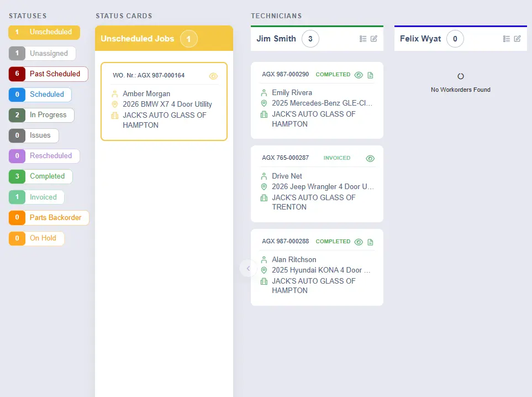Filter by Parts Backorder status
This screenshot has height=397, width=532.
coord(49,218)
